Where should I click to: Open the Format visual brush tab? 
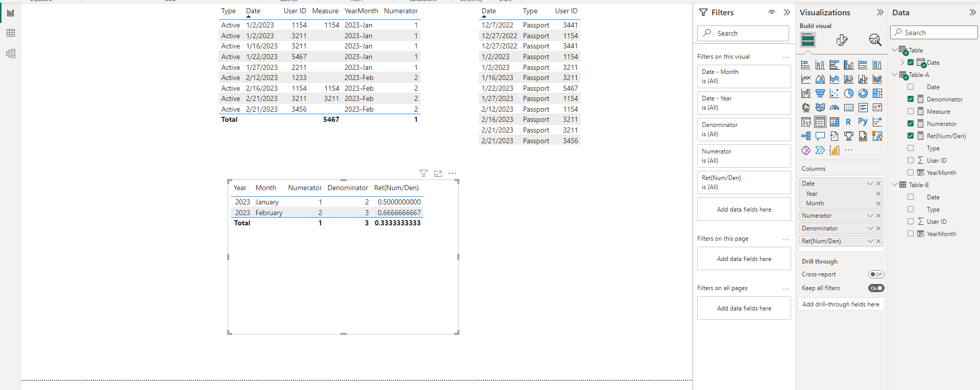842,40
